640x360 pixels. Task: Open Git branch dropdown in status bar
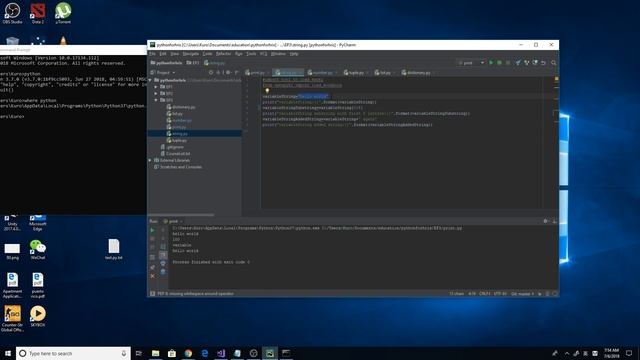[522, 293]
